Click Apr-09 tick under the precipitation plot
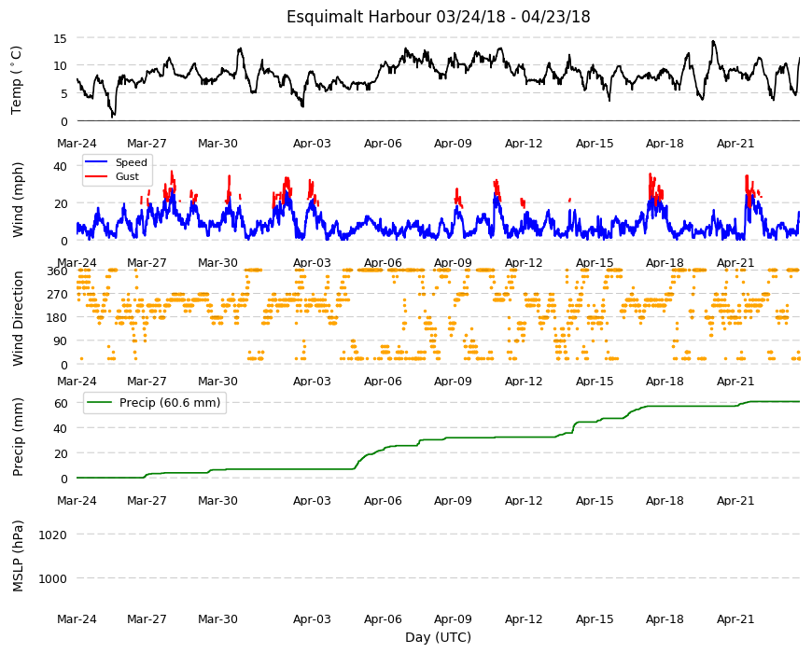 453,501
